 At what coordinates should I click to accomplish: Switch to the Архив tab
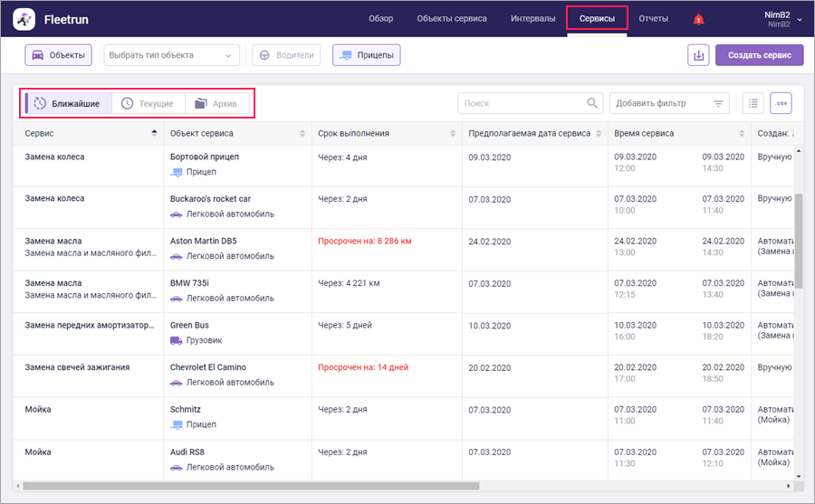pyautogui.click(x=217, y=103)
